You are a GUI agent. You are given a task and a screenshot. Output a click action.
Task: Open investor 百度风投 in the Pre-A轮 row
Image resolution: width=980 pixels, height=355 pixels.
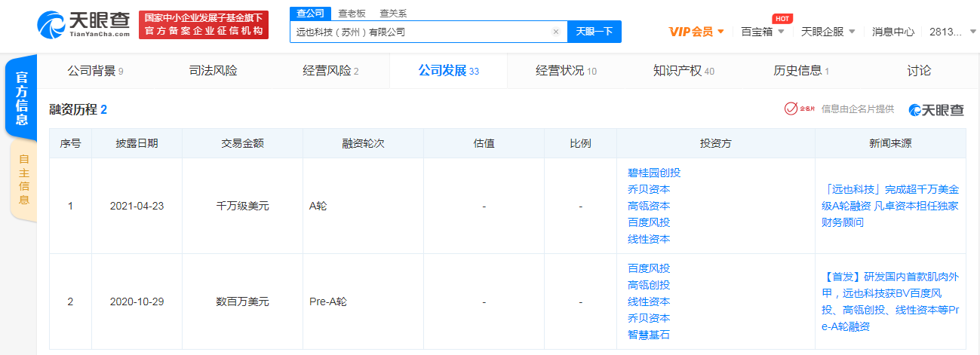coord(648,268)
